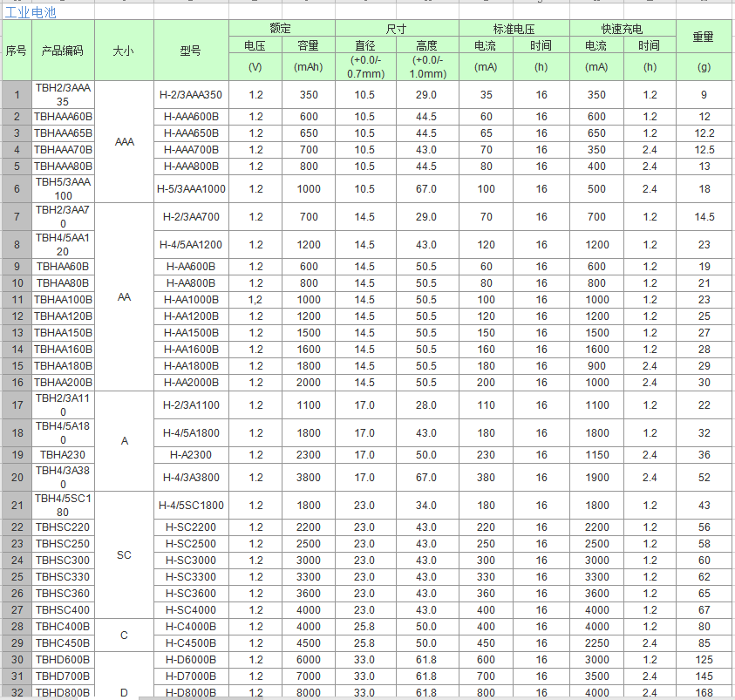Image resolution: width=735 pixels, height=700 pixels.
Task: Select product code TBHAAA60B
Action: pos(63,117)
